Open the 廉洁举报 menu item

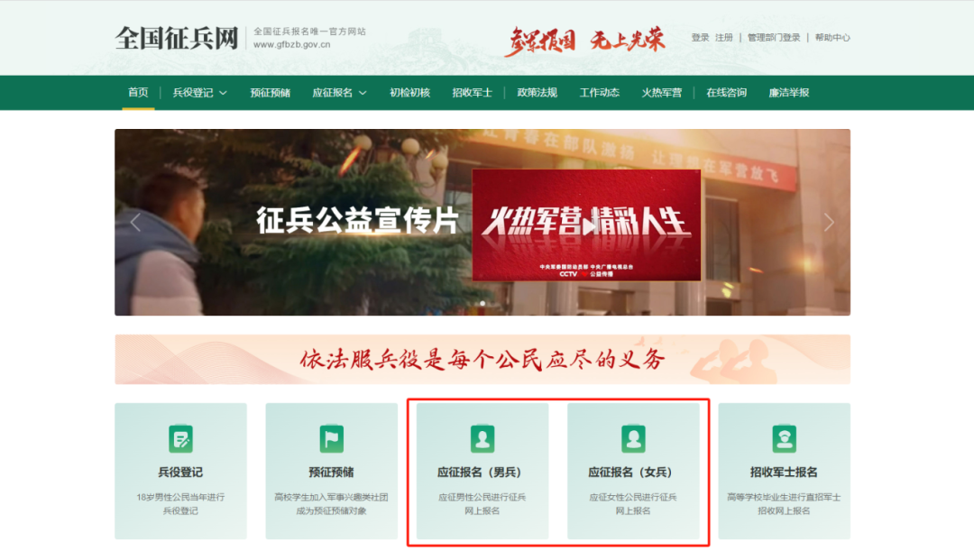coord(791,93)
